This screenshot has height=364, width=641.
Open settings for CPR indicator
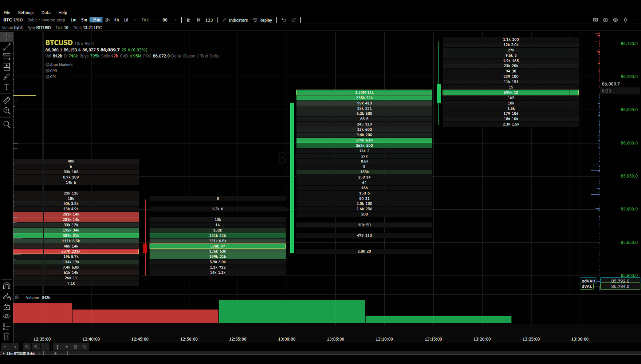click(47, 71)
